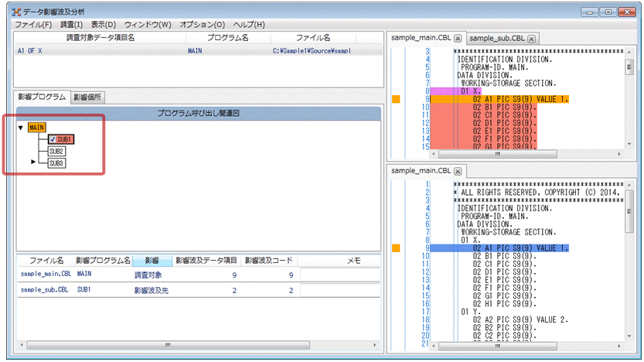Expand the SUB3 tree node
The width and height of the screenshot is (644, 362).
pyautogui.click(x=33, y=162)
